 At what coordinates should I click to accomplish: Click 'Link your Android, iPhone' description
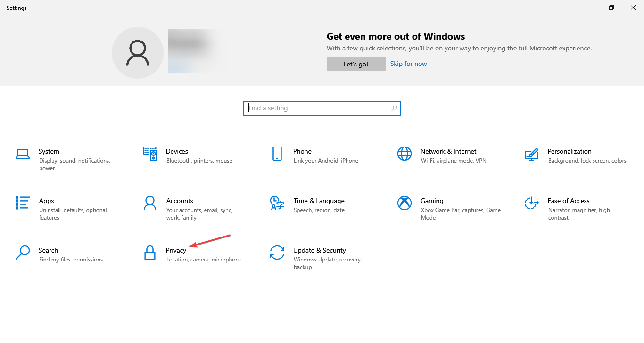coord(326,161)
